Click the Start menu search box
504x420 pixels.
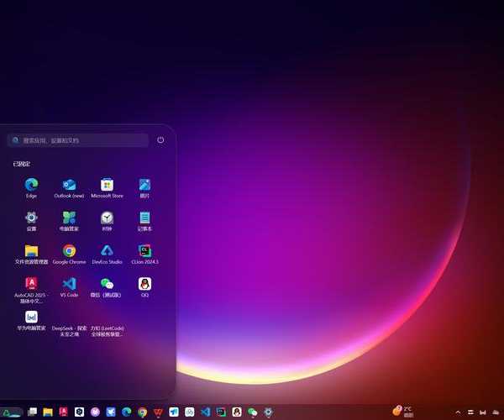[x=78, y=140]
